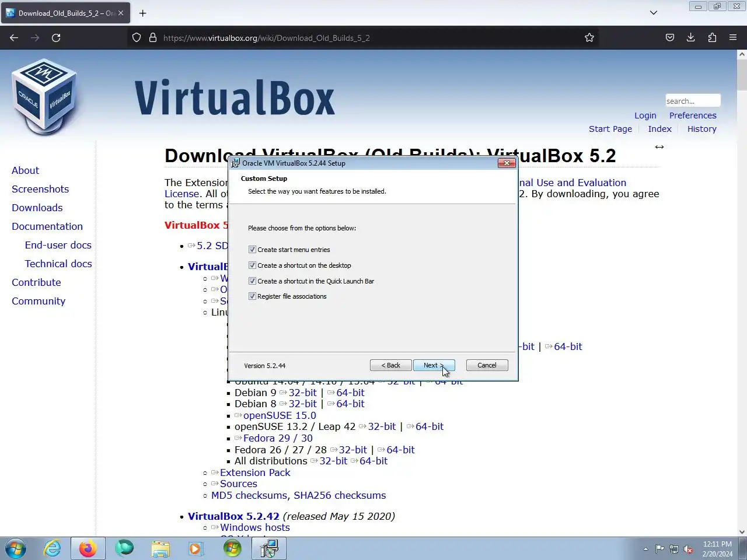Uncheck Register file associations
This screenshot has width=747, height=560.
pyautogui.click(x=252, y=296)
